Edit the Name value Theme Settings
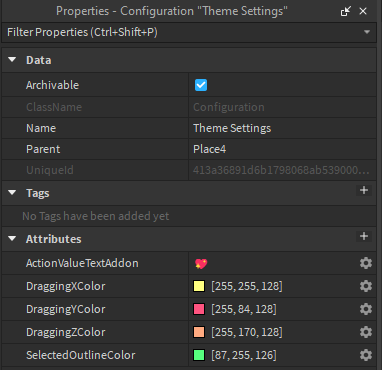The height and width of the screenshot is (370, 382). tap(232, 128)
